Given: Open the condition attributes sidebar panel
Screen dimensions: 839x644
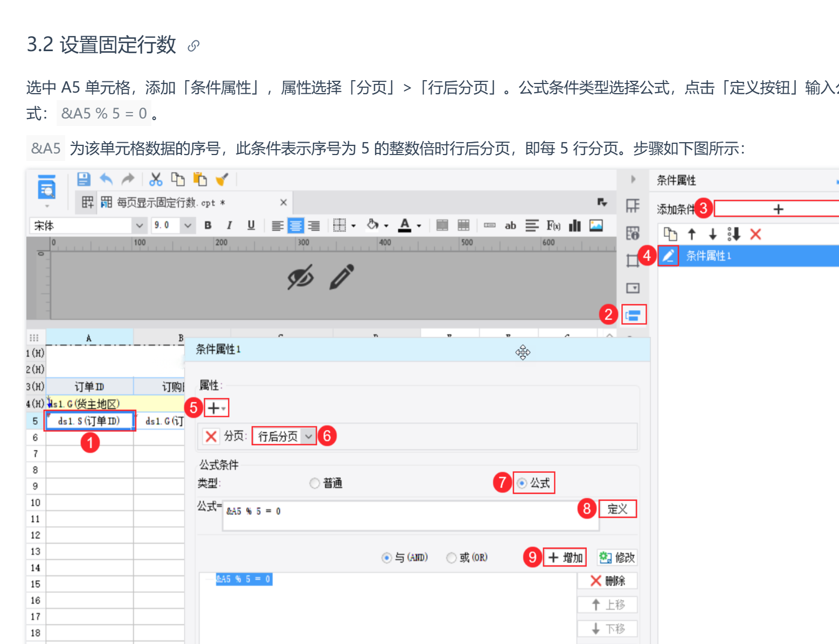Looking at the screenshot, I should pos(634,315).
